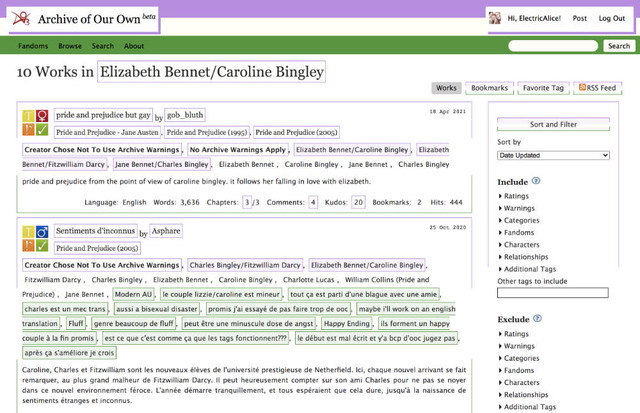Viewport: 640px width, 413px height.
Task: Open charles est un mec trans tag
Action: click(x=65, y=309)
